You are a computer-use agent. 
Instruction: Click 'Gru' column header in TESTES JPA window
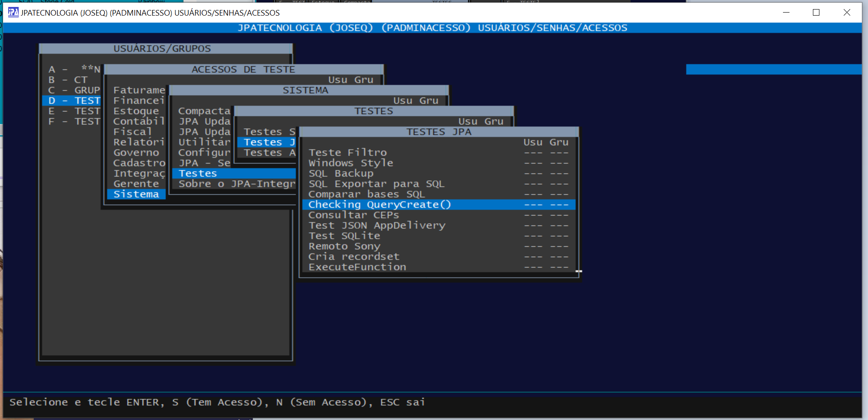pyautogui.click(x=559, y=142)
